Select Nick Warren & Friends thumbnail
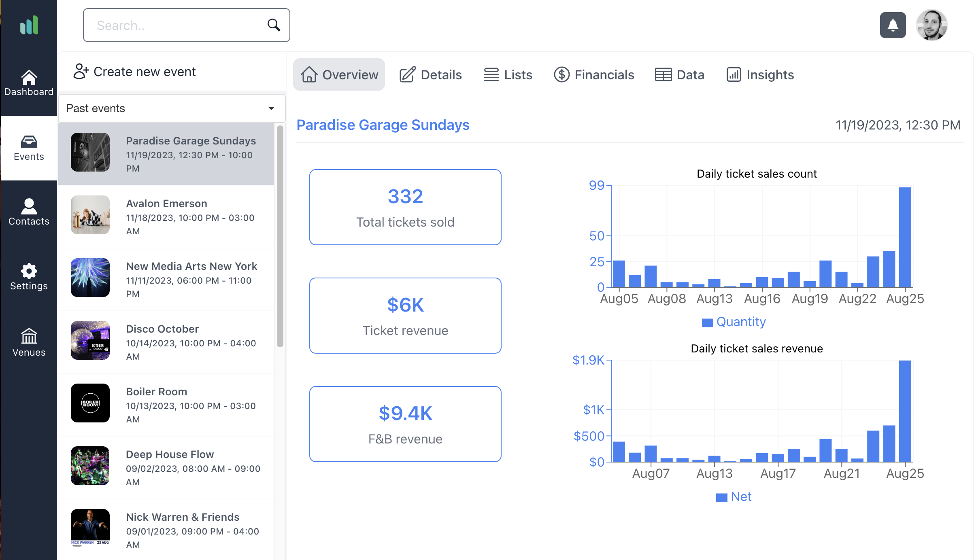The width and height of the screenshot is (974, 560). (90, 528)
